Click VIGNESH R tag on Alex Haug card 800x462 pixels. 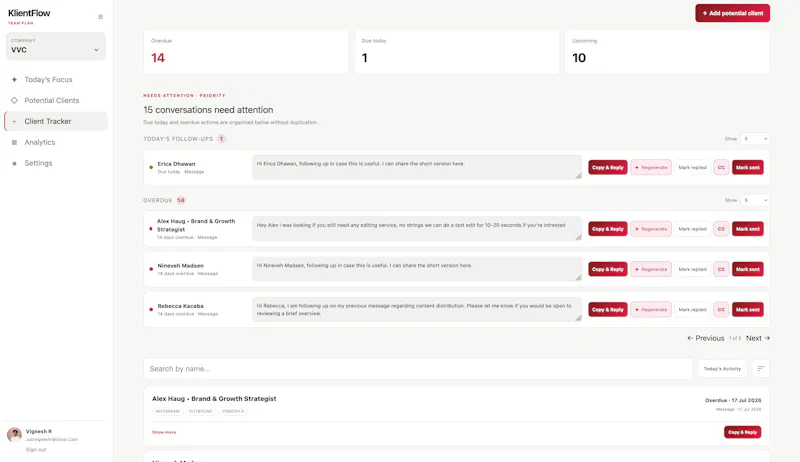[x=233, y=411]
